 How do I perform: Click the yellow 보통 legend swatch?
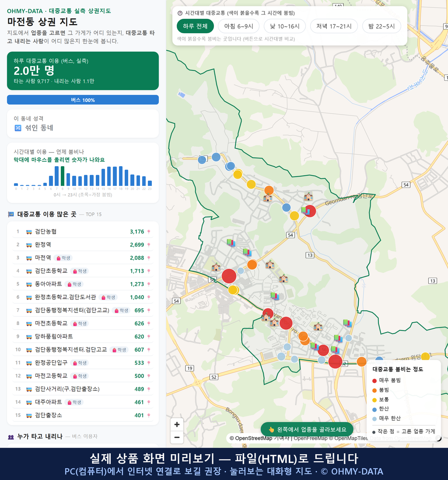pyautogui.click(x=374, y=400)
